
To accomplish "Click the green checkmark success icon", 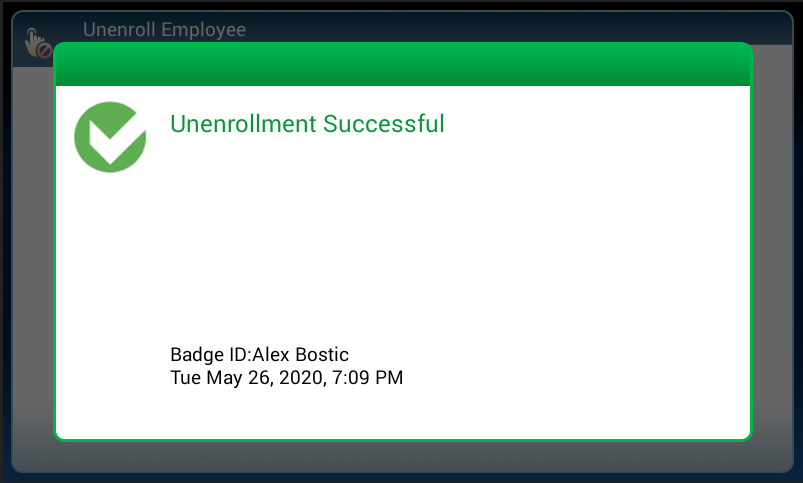I will tap(110, 137).
